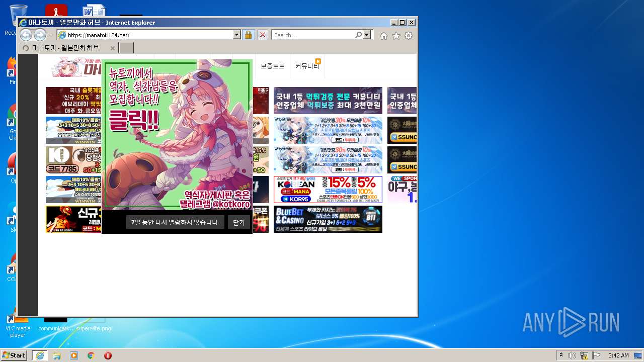The image size is (644, 362).
Task: Click the address bar URL field
Action: [x=145, y=35]
